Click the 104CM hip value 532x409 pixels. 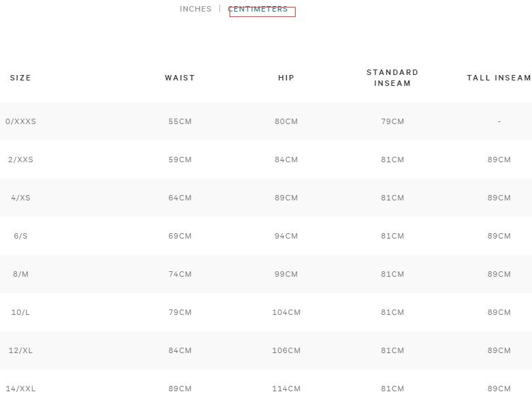coord(286,312)
